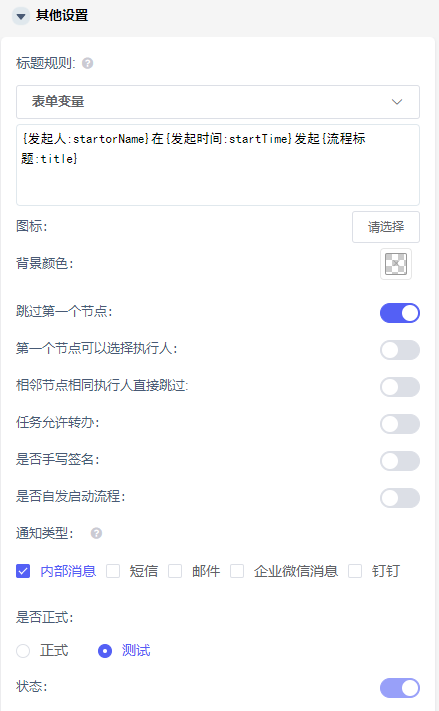Select the 正式 radio button
Screen dimensions: 439x711
click(23, 651)
